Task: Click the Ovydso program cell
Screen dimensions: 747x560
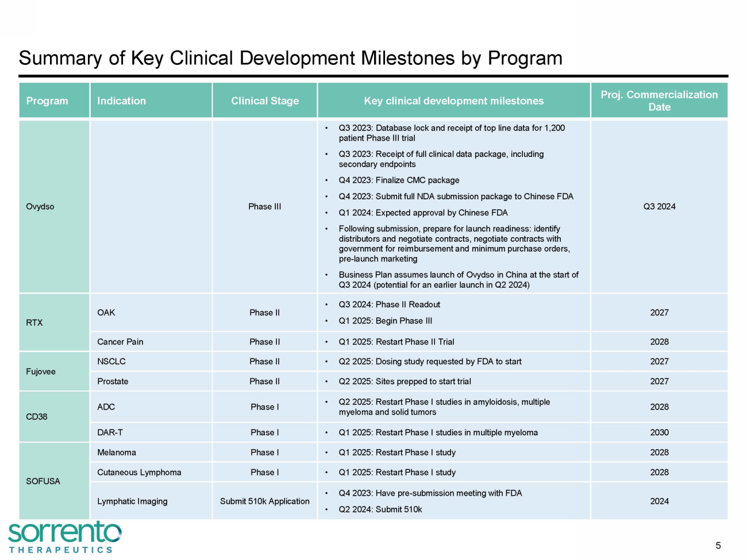Action: 40,207
